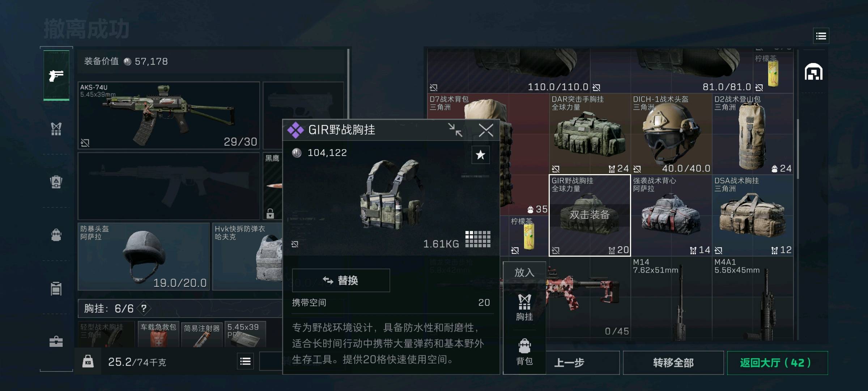Screen dimensions: 868x391
Task: Click the help question mark beside 胸挂 6/6
Action: [x=144, y=308]
